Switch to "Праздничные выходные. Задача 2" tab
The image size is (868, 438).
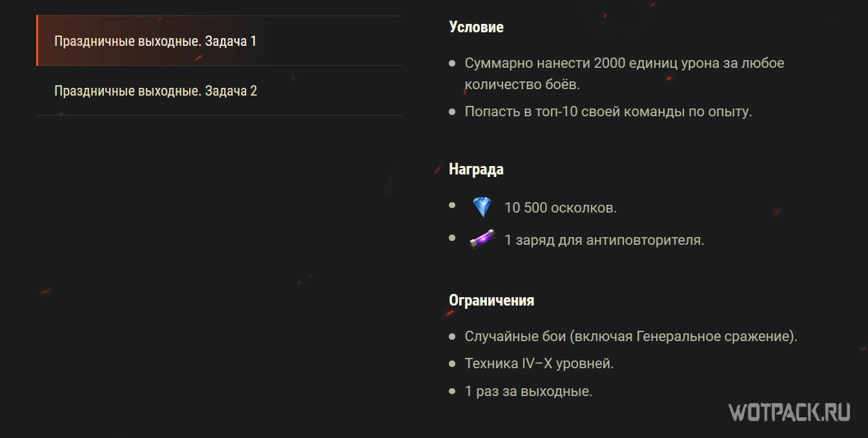click(156, 91)
